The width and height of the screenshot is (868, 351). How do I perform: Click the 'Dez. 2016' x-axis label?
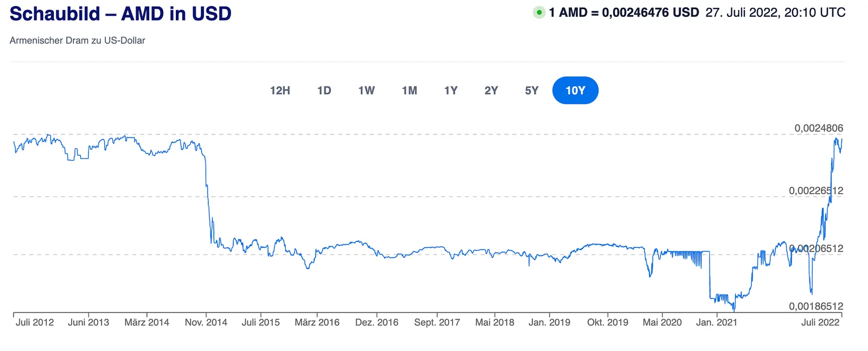click(377, 322)
